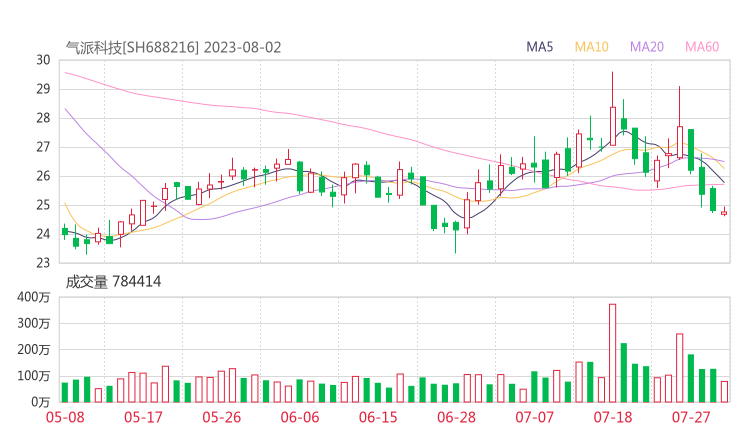Click the MA60 legend label

702,47
